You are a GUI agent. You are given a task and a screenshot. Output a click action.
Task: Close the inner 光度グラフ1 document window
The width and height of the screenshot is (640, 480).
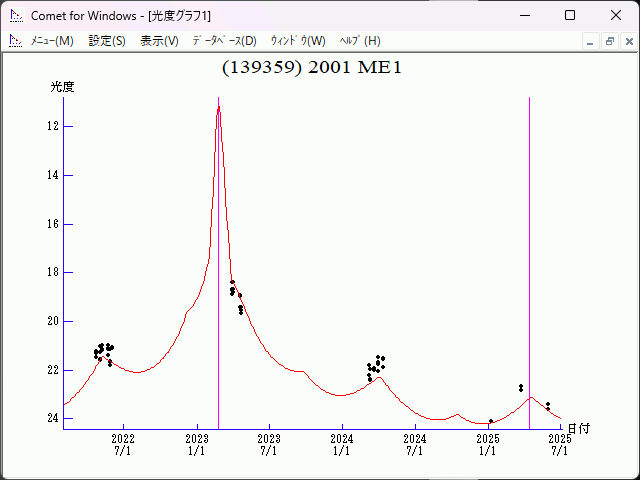pyautogui.click(x=627, y=41)
